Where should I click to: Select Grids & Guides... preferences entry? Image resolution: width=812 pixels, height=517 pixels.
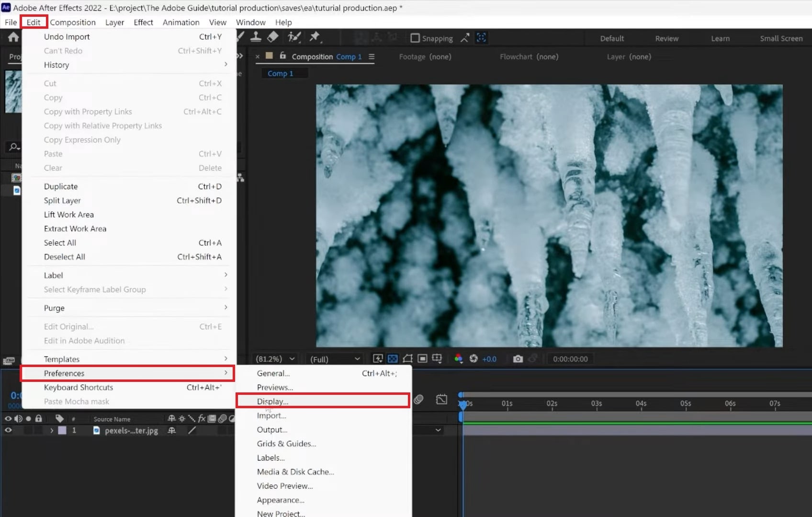point(286,444)
